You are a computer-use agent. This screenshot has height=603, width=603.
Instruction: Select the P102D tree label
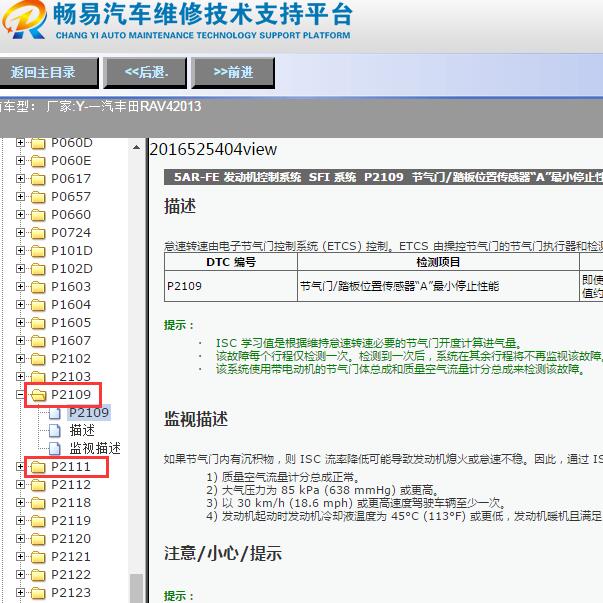(x=72, y=269)
